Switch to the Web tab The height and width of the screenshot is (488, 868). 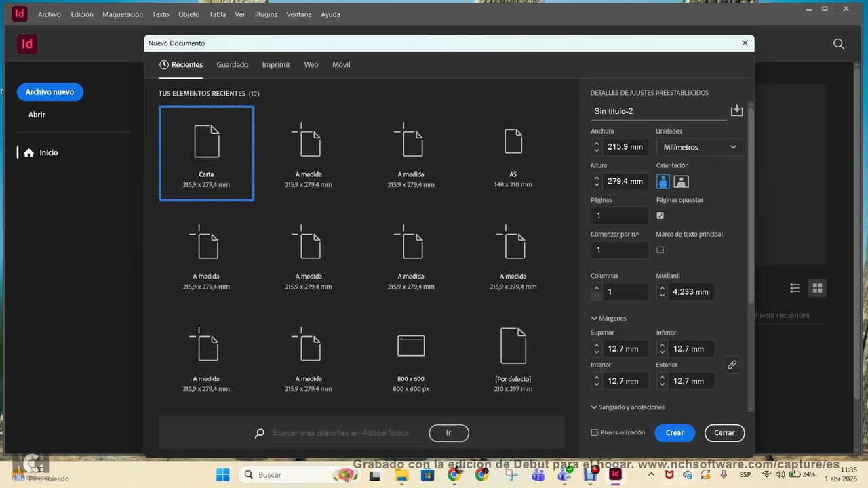311,65
